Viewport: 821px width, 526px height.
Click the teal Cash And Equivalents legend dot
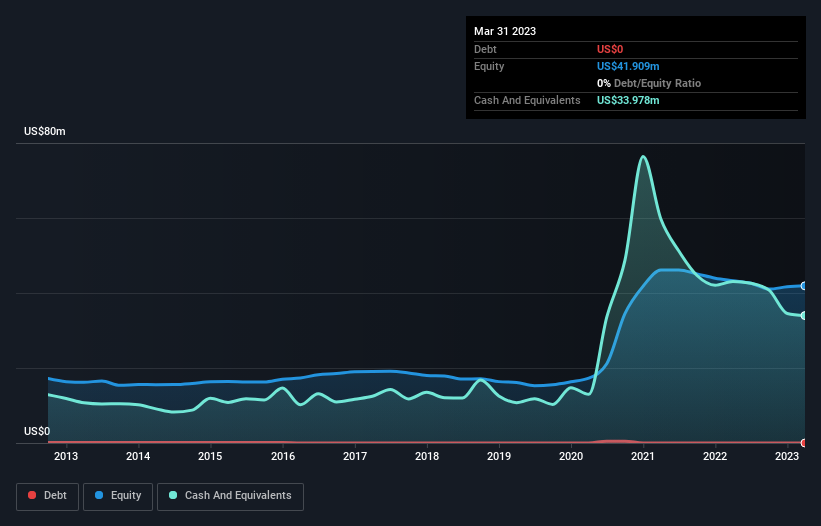coord(173,495)
